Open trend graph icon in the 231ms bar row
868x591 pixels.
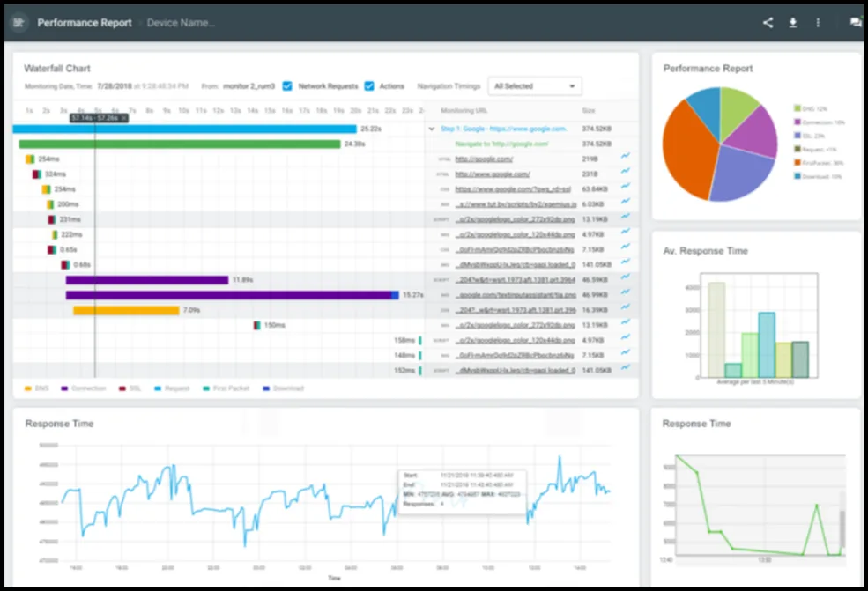point(625,217)
